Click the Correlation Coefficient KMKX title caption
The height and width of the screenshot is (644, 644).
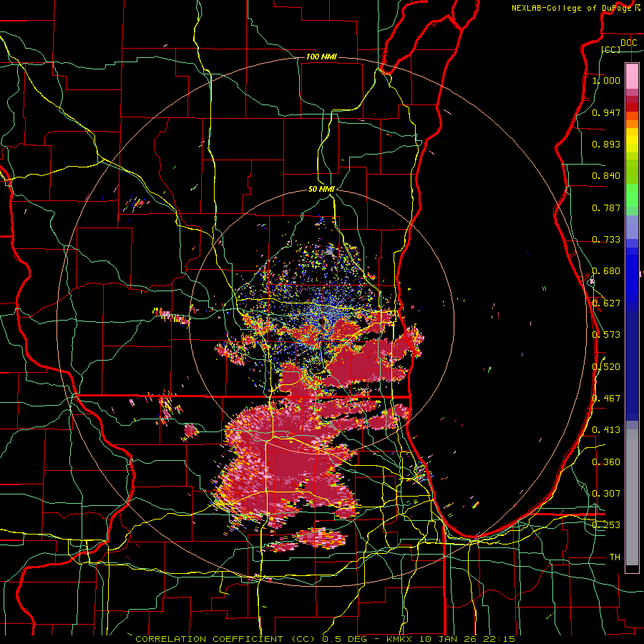pyautogui.click(x=325, y=639)
